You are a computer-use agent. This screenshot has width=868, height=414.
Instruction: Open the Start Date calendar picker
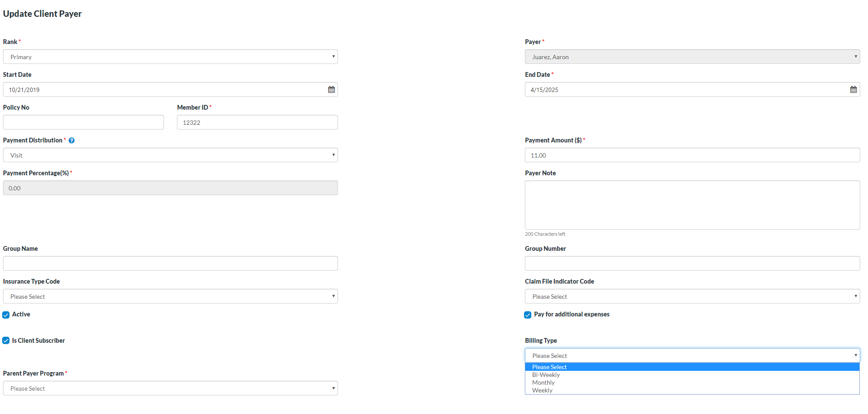(x=331, y=89)
